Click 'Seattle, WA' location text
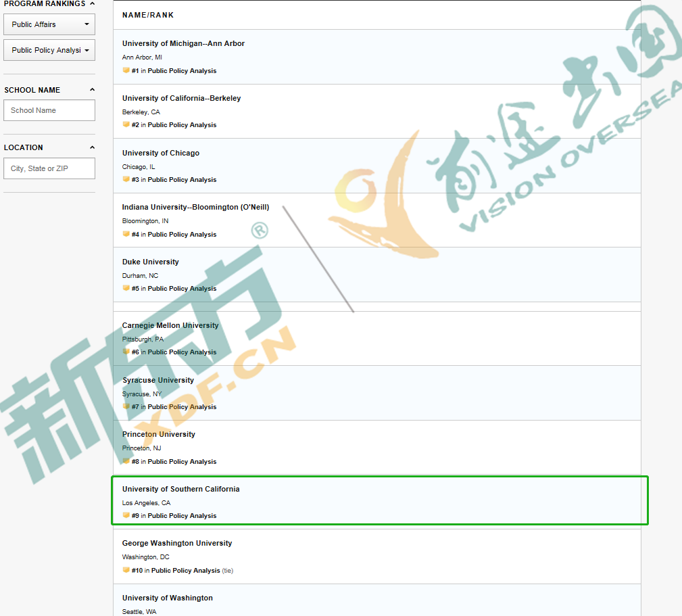The width and height of the screenshot is (682, 616). click(139, 612)
